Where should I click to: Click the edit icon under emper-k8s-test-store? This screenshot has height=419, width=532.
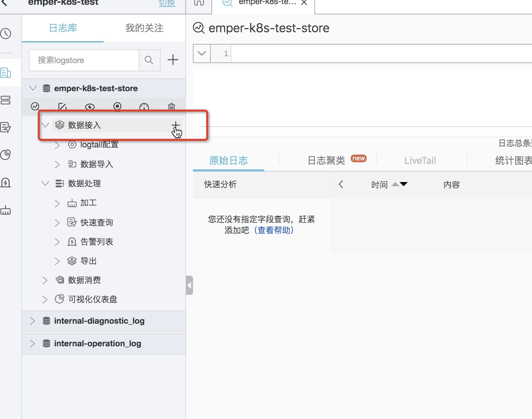(x=62, y=107)
